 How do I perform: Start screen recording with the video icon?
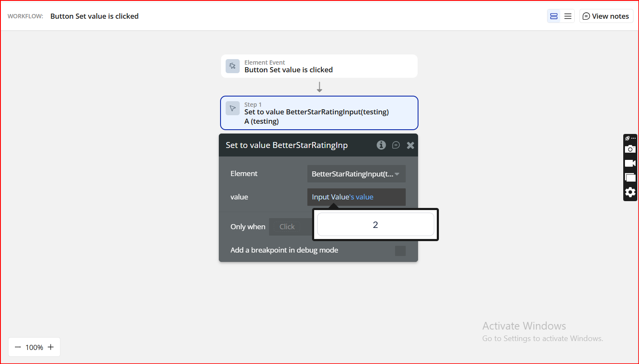pos(630,163)
